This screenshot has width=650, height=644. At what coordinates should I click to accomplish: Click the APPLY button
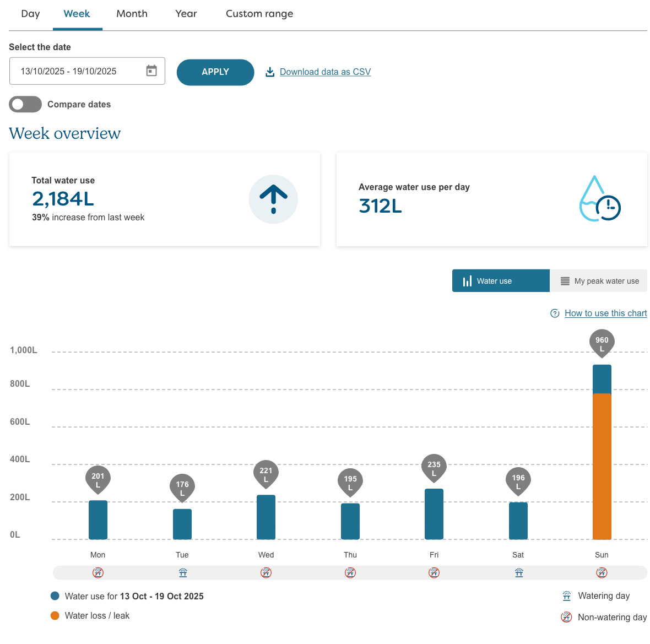pos(215,72)
